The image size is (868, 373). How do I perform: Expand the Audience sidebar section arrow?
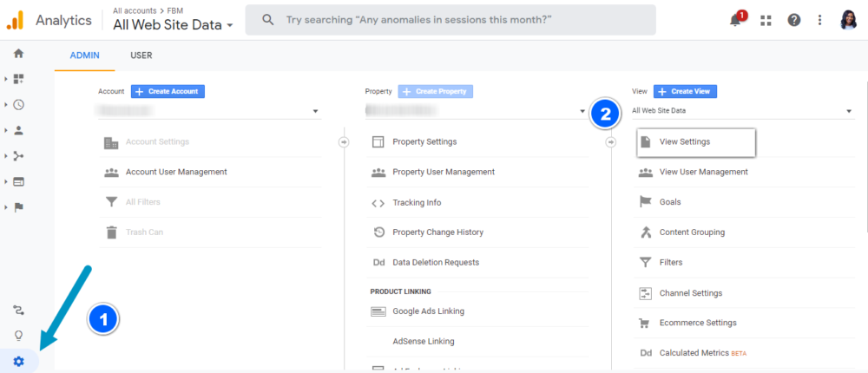click(6, 131)
